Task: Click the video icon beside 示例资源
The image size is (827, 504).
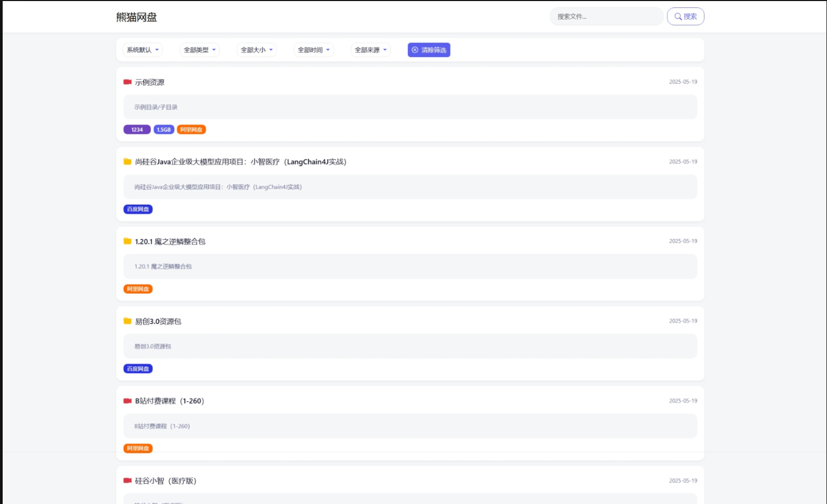Action: [127, 82]
